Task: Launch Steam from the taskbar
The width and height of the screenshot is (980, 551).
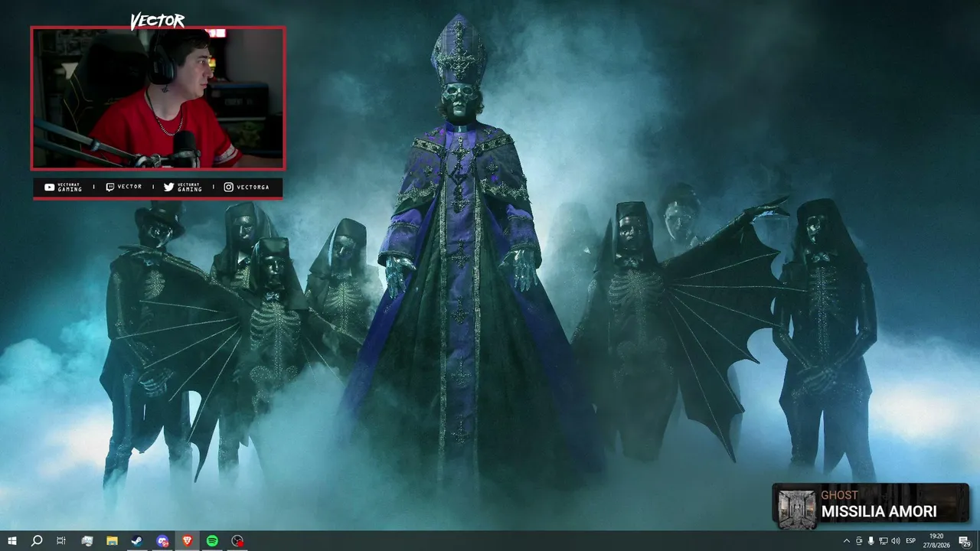Action: (137, 541)
